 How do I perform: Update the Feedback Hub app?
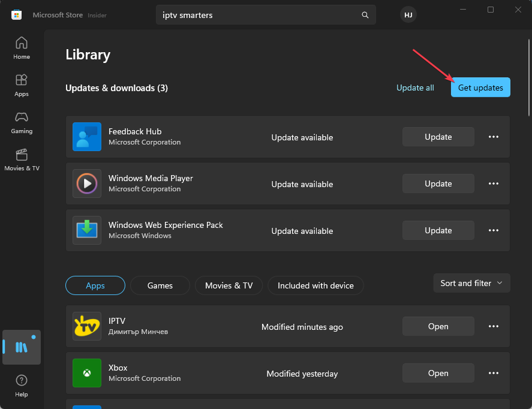point(438,137)
